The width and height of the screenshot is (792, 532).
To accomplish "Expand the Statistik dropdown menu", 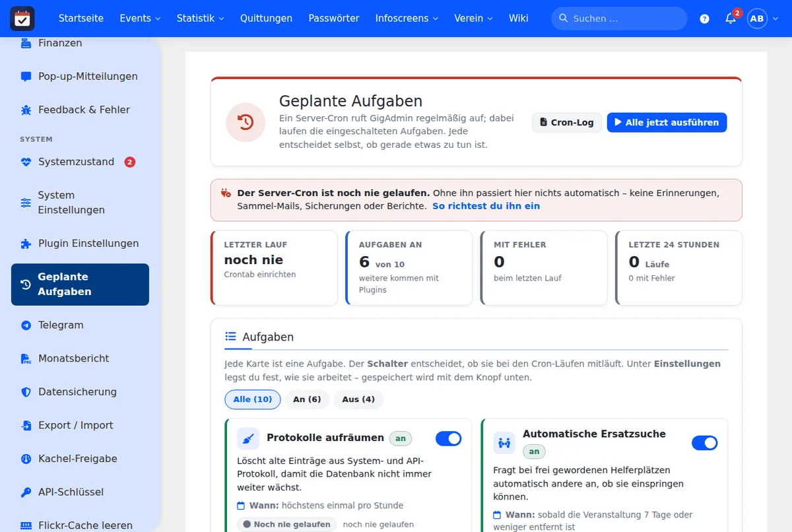I will click(x=201, y=18).
